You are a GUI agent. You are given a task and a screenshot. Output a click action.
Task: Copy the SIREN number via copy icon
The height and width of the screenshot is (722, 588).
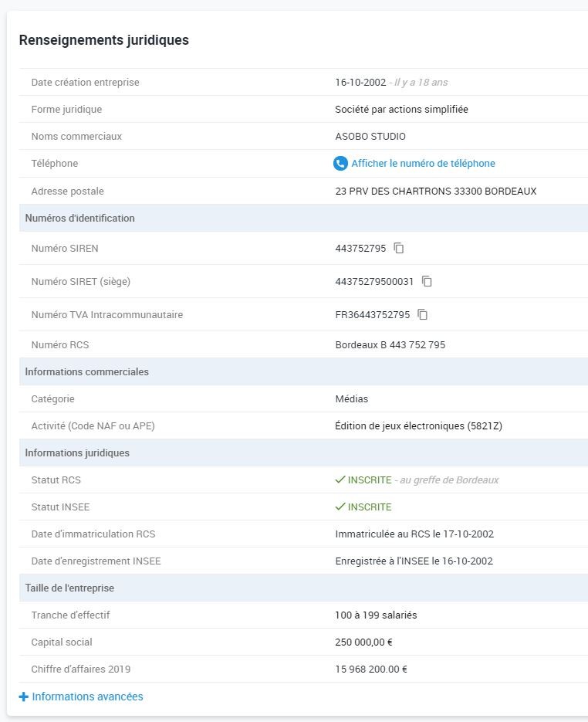pyautogui.click(x=399, y=248)
